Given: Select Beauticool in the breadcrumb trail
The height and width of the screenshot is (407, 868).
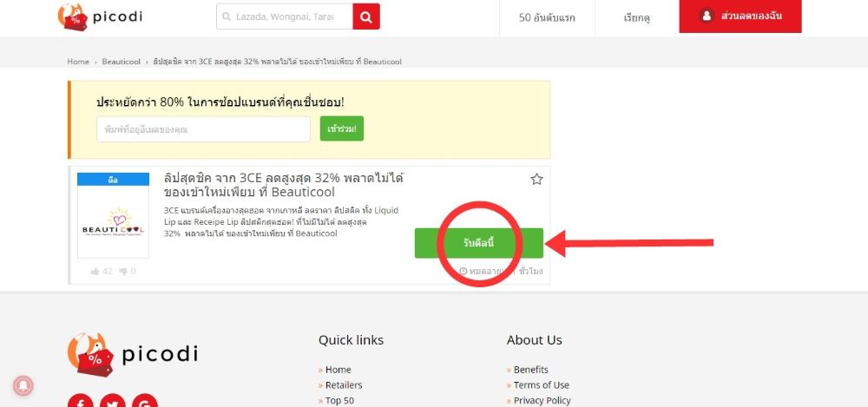Looking at the screenshot, I should [x=122, y=62].
